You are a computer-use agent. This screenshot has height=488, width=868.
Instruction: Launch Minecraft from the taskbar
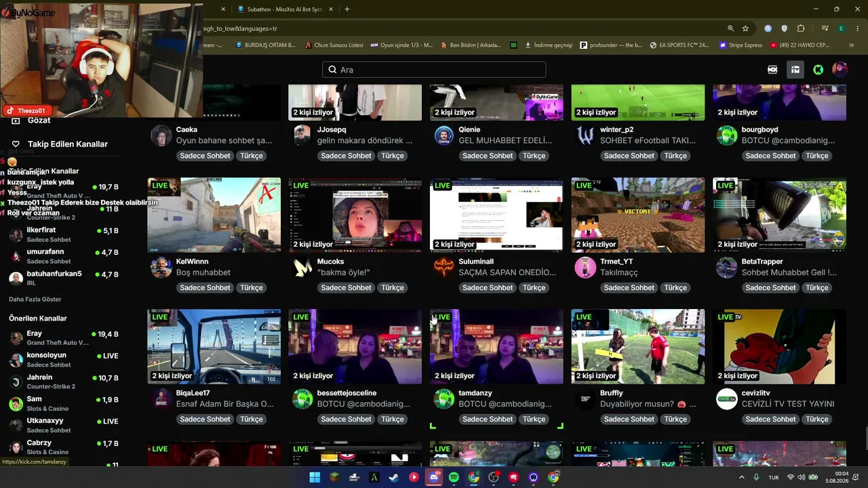point(334,477)
